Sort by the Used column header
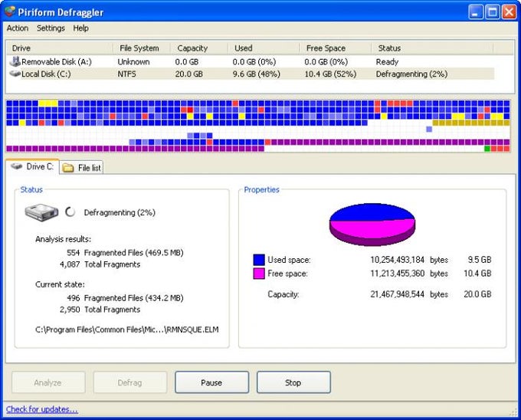 264,48
